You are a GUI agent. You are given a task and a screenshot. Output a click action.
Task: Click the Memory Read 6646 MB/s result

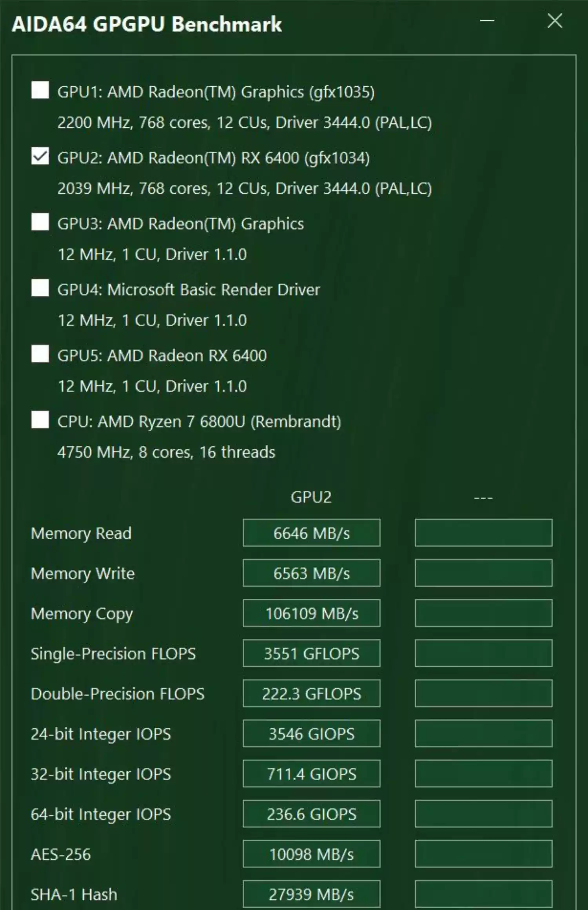point(311,533)
